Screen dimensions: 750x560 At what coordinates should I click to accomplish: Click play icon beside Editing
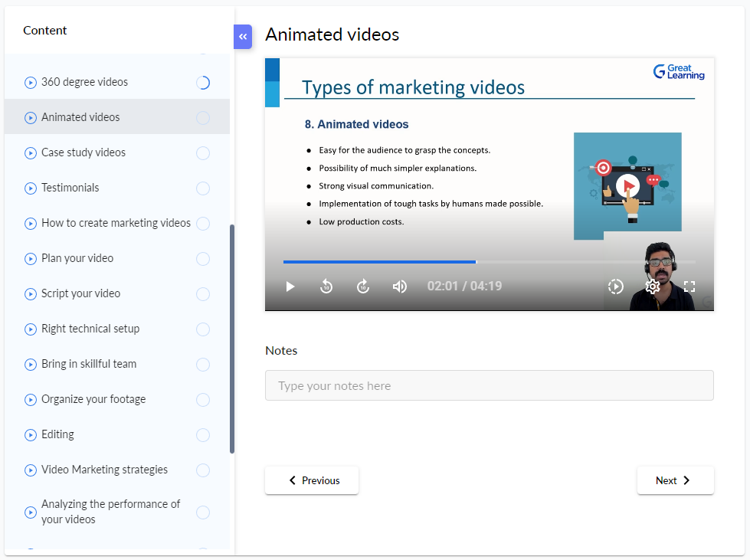pyautogui.click(x=30, y=435)
